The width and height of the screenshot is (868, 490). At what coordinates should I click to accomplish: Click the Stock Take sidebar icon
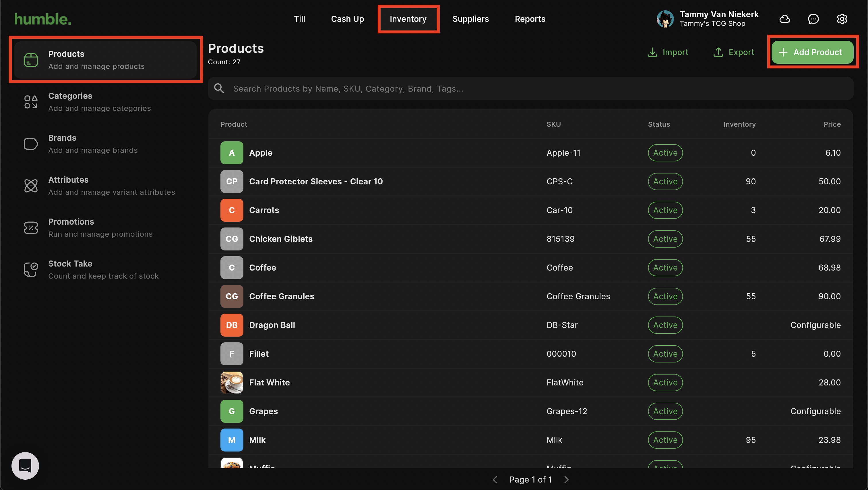31,269
